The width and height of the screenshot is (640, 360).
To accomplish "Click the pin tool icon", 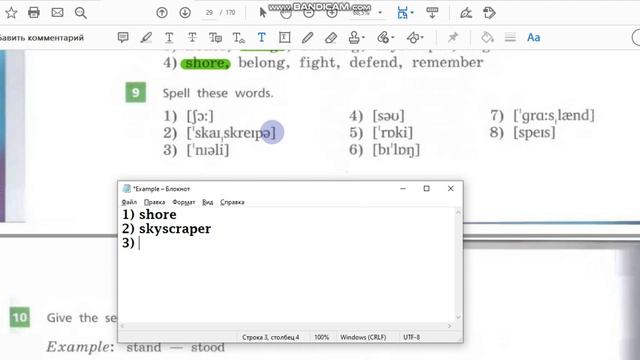I will (x=453, y=38).
